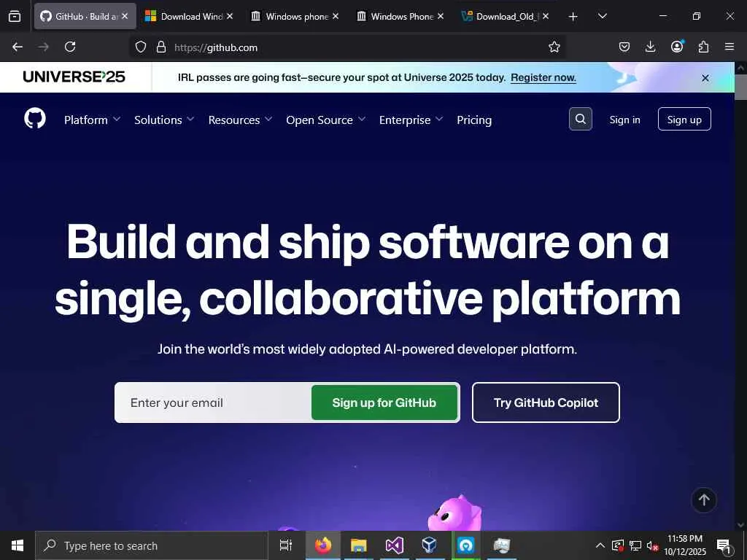Reload the current page

[x=70, y=47]
